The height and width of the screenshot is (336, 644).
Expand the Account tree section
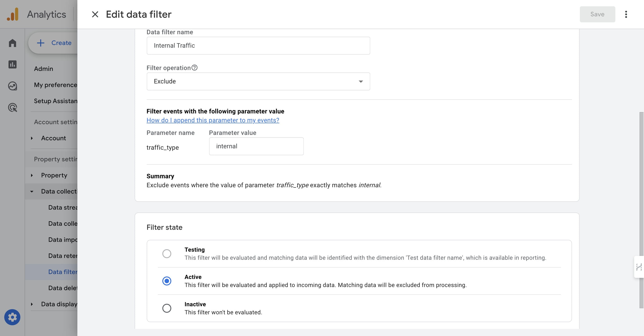(32, 138)
